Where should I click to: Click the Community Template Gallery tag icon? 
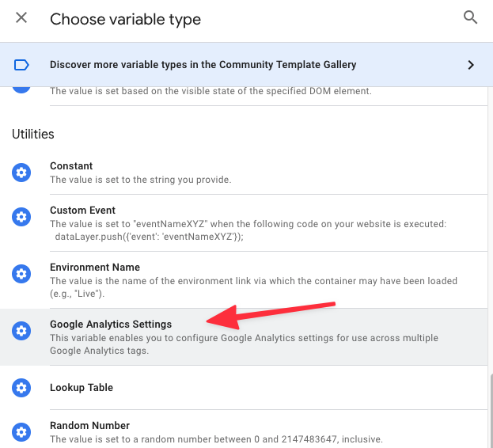21,65
